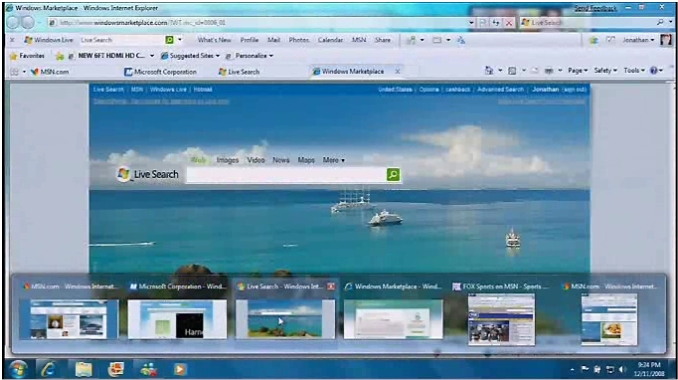This screenshot has width=678, height=380.
Task: Click the Windows Start orb
Action: tap(18, 369)
